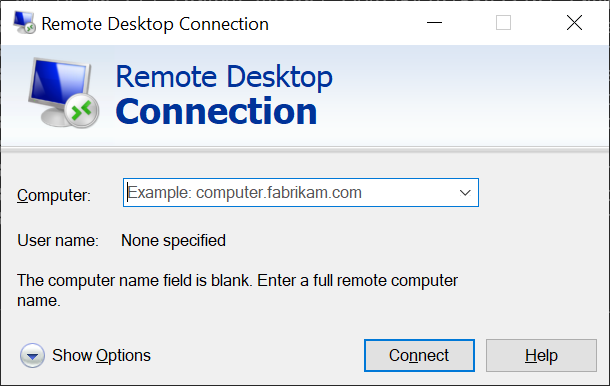Click the 'Remote Desktop' banner heading
Viewport: 610px width, 386px height.
[224, 77]
